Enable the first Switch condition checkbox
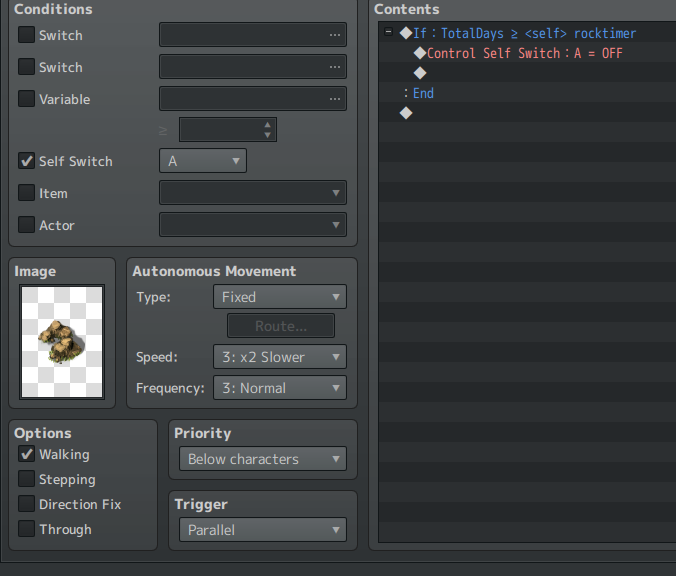The width and height of the screenshot is (676, 576). coord(26,35)
